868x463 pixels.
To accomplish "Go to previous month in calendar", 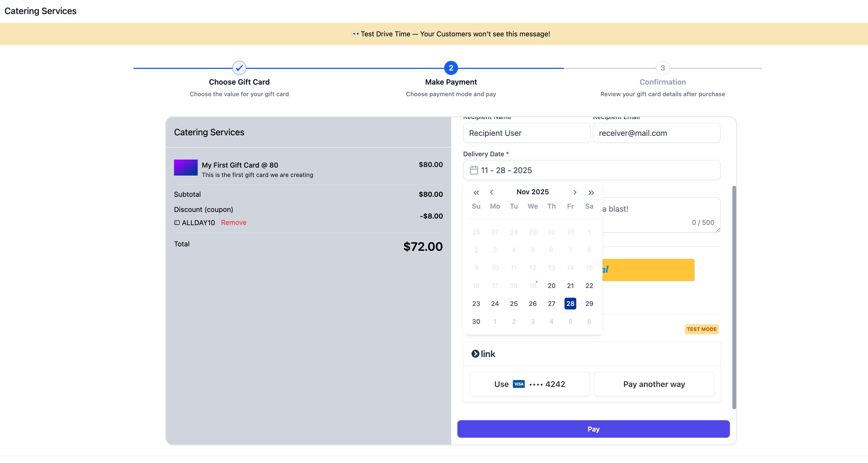I will click(492, 192).
